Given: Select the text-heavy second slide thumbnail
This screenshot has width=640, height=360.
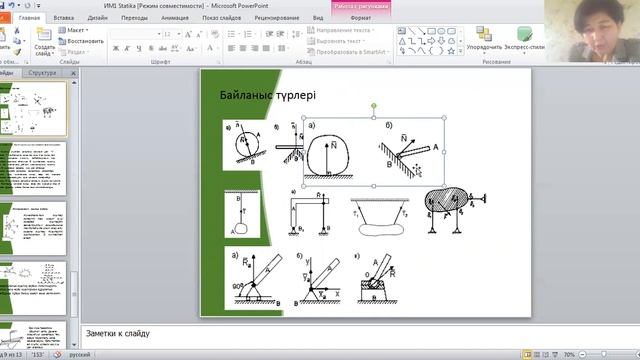Looking at the screenshot, I should (x=33, y=169).
